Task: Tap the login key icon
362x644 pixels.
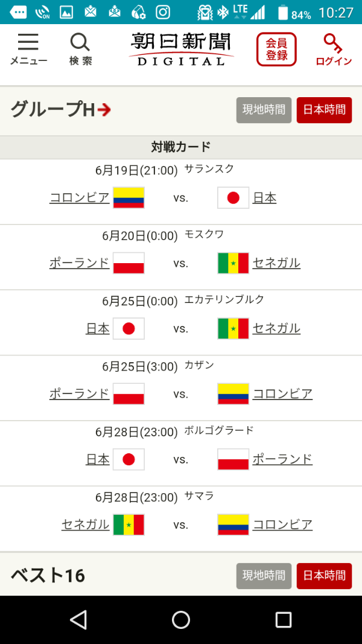Action: point(333,43)
